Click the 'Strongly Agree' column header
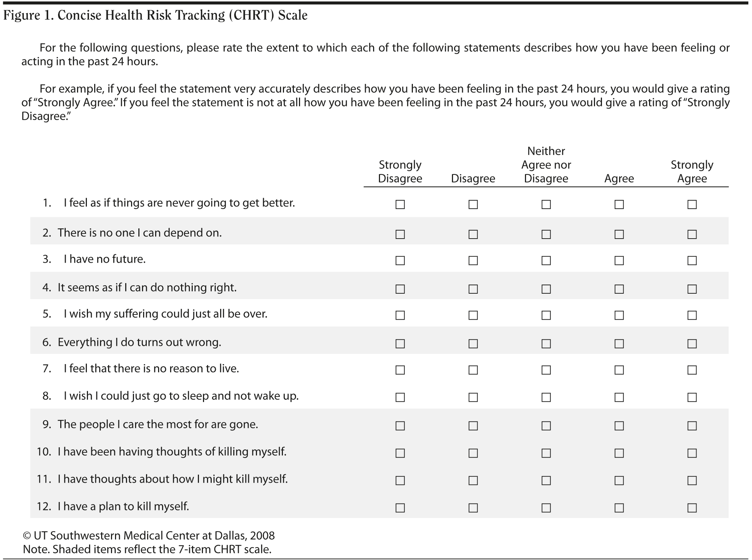Image resolution: width=752 pixels, height=560 pixels. [x=692, y=171]
